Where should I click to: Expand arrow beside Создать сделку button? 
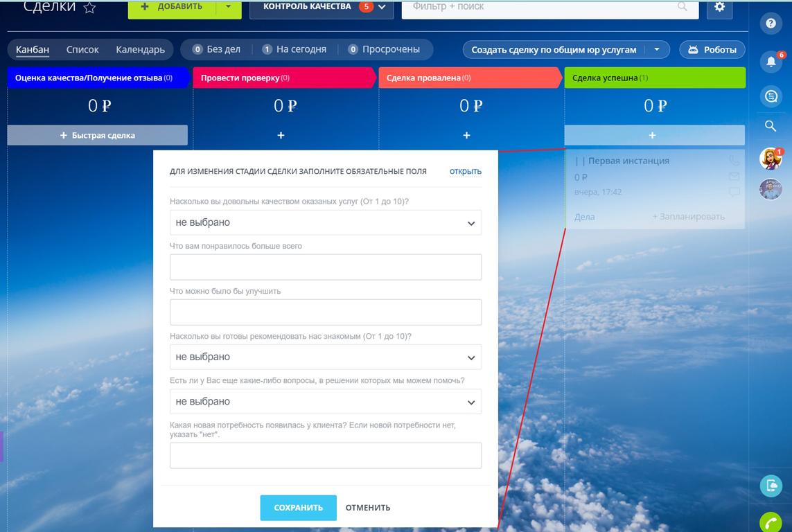[x=657, y=49]
